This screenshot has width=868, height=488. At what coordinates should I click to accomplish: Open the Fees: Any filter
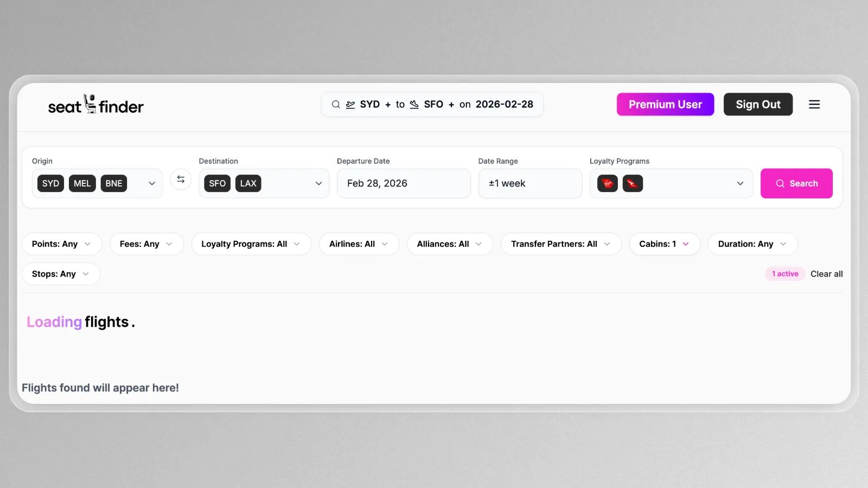pyautogui.click(x=146, y=244)
